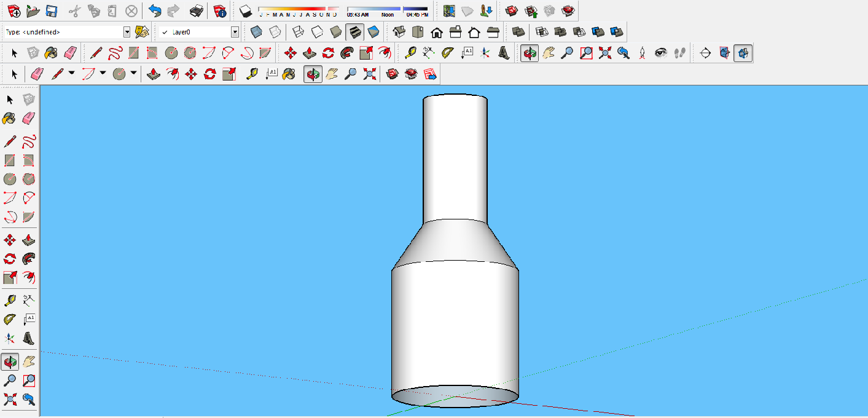868x418 pixels.
Task: Select the Walk footsteps tool
Action: (x=679, y=53)
